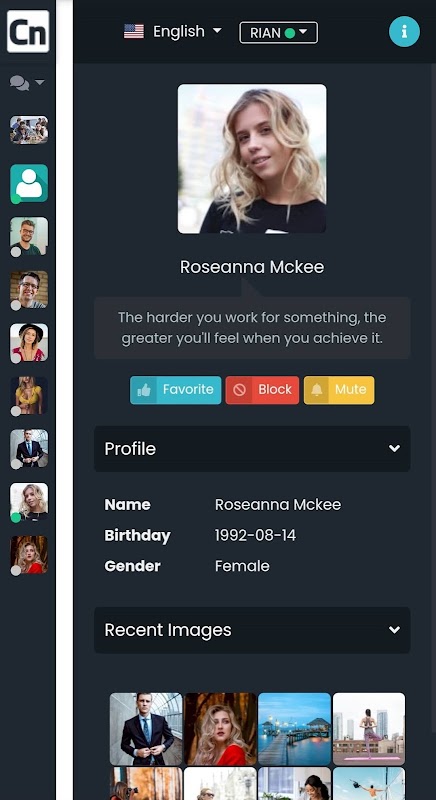Viewport: 436px width, 800px height.
Task: Open the RIAN status dropdown
Action: click(x=278, y=33)
